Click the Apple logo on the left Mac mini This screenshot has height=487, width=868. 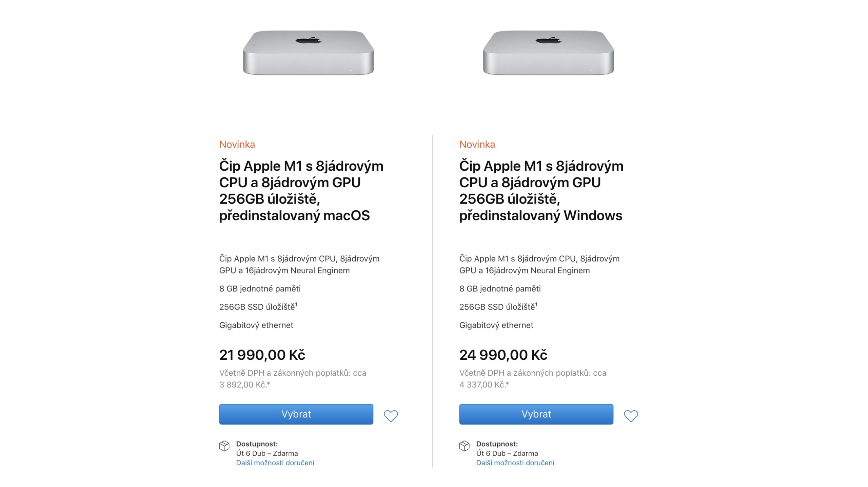[x=308, y=41]
